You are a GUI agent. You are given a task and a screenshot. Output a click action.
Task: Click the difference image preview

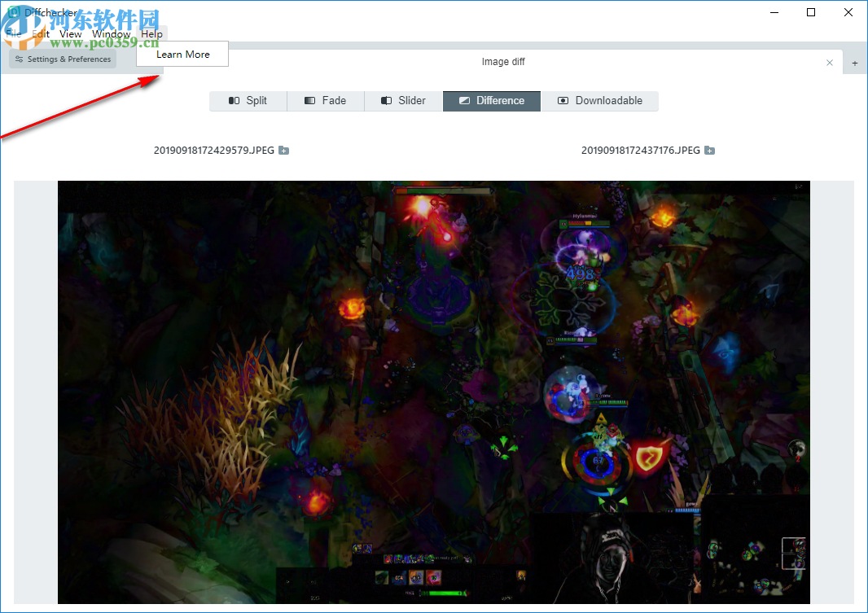(434, 392)
